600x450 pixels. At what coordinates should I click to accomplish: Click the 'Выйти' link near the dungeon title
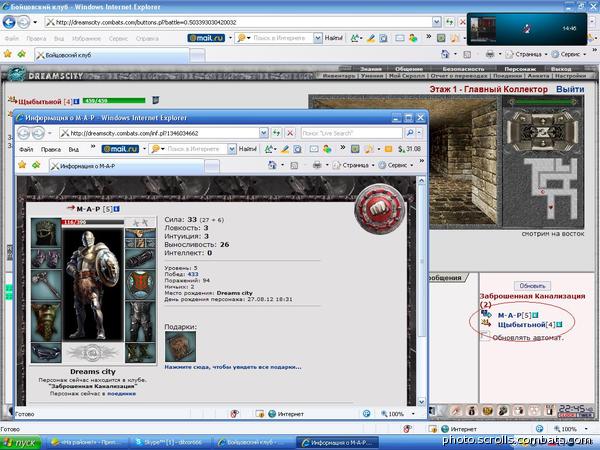coord(570,89)
